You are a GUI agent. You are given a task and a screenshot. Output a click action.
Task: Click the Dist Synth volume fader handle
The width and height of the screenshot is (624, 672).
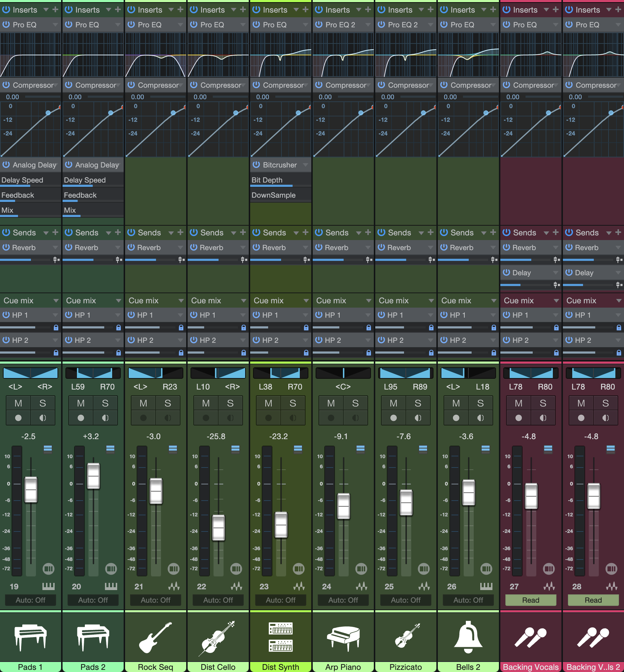tap(281, 525)
